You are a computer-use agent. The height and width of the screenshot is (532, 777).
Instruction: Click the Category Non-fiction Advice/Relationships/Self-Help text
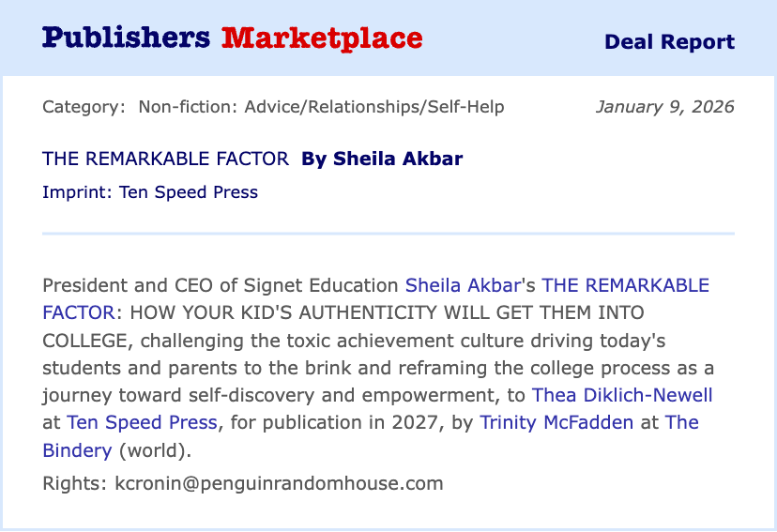pos(273,107)
